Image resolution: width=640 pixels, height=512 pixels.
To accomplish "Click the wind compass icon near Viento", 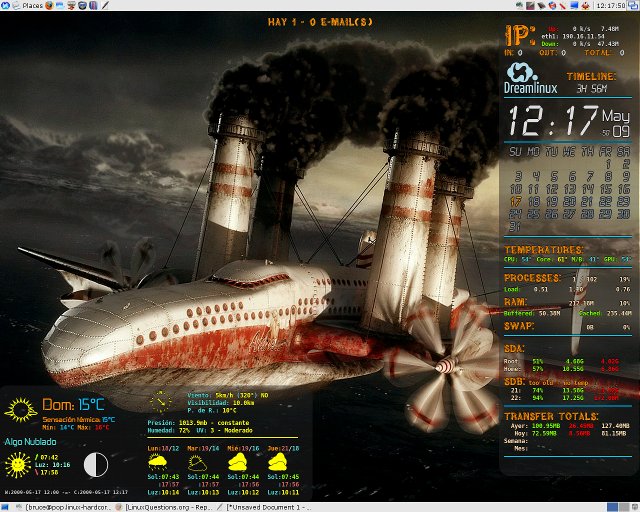I will (x=160, y=401).
